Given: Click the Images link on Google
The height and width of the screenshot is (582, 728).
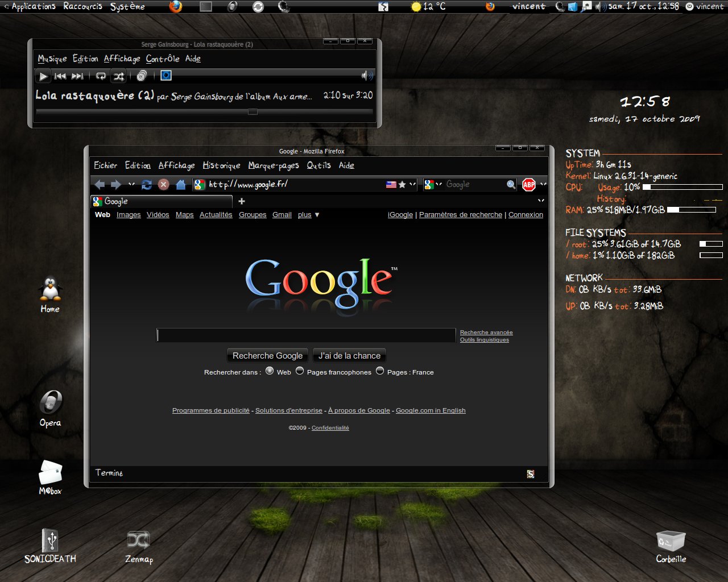Looking at the screenshot, I should tap(129, 215).
